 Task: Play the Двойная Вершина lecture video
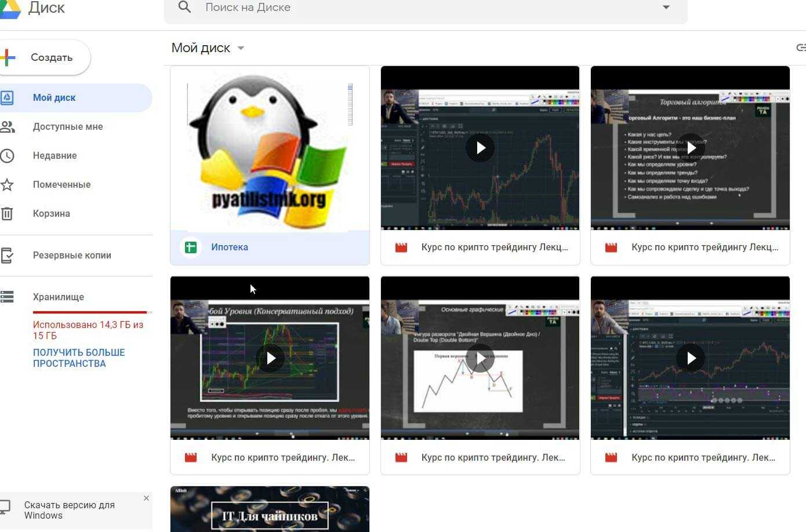(x=480, y=358)
